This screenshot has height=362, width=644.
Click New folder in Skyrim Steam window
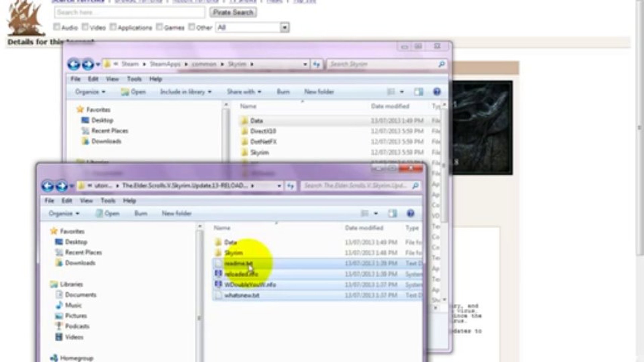tap(319, 92)
